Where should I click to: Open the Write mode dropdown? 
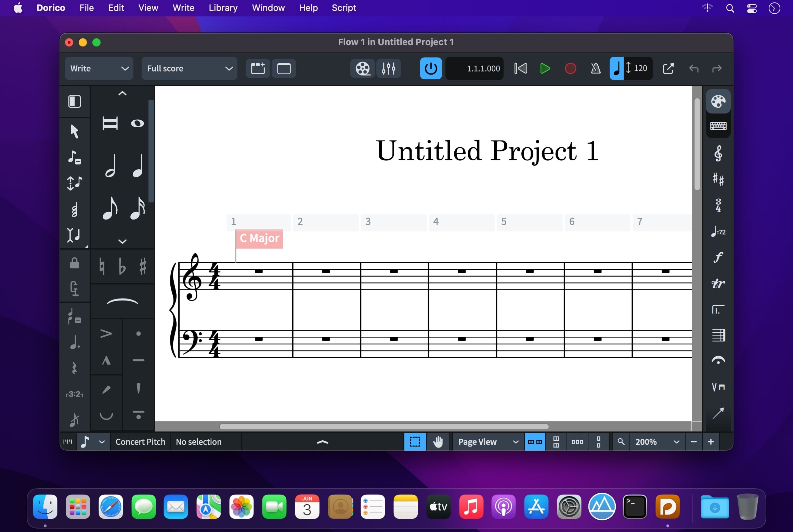coord(99,69)
